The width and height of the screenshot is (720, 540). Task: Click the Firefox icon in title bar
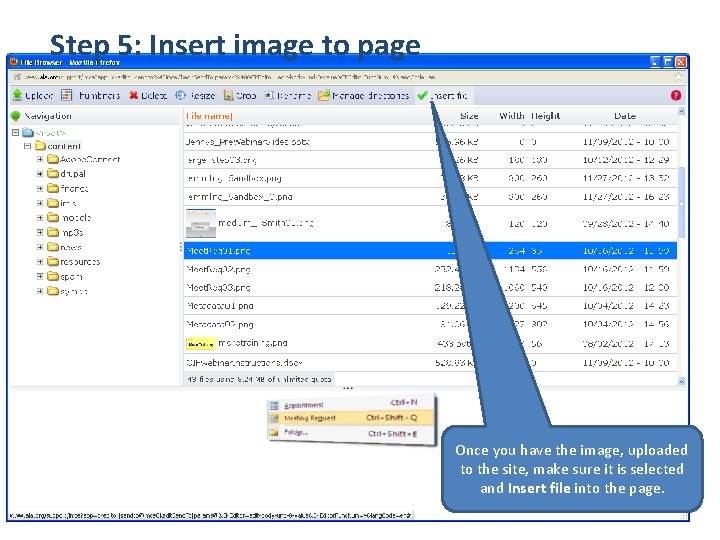point(14,62)
